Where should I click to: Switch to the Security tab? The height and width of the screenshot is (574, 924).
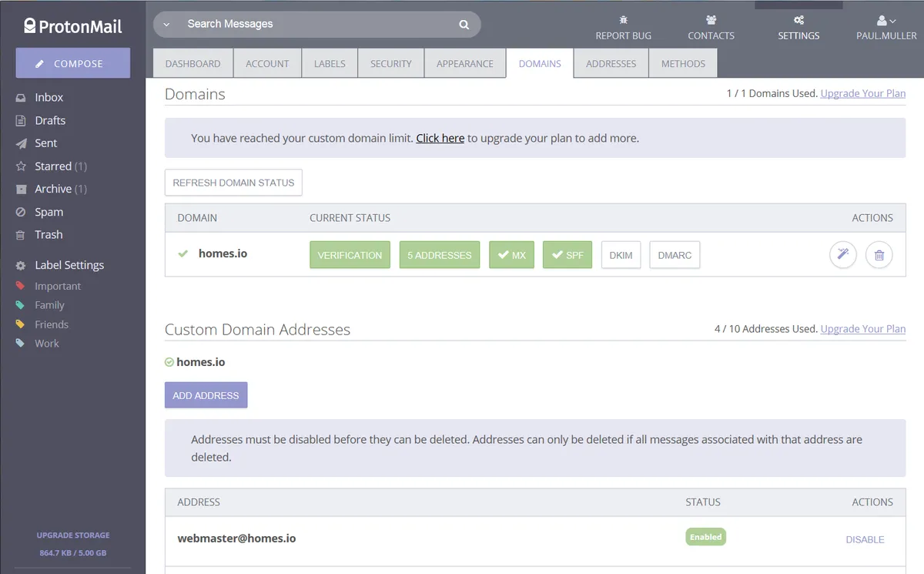(390, 64)
